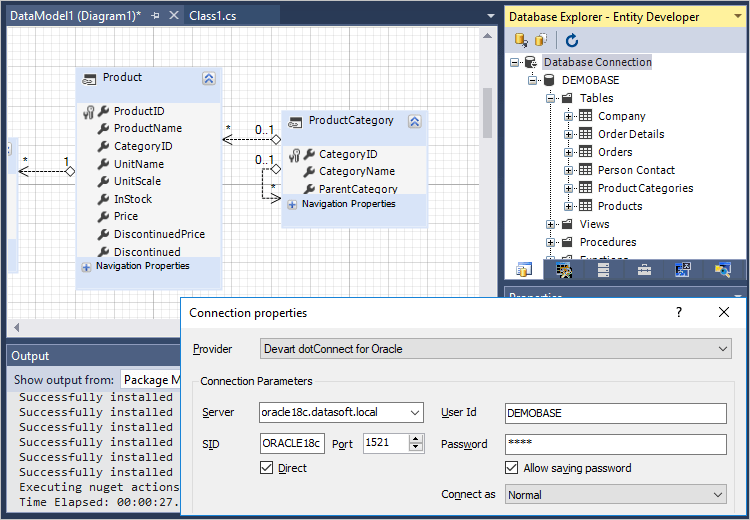This screenshot has height=520, width=750.
Task: Increase the Port value with up stepper
Action: [x=416, y=439]
